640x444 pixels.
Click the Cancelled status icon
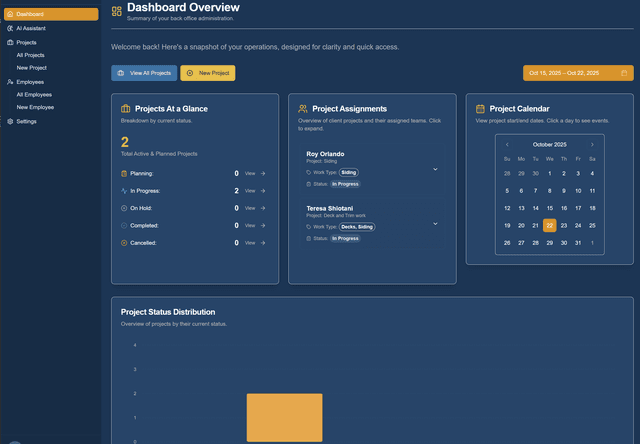pos(124,243)
